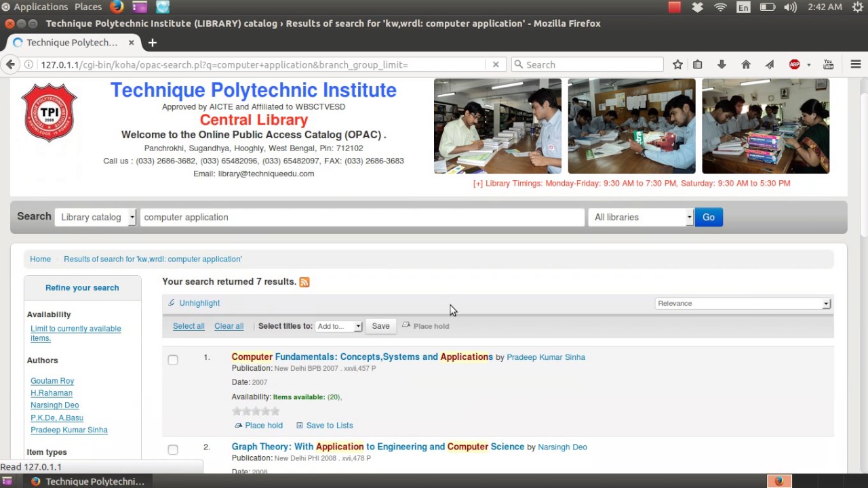Open the Wi-Fi network indicator
This screenshot has width=868, height=488.
click(x=720, y=7)
